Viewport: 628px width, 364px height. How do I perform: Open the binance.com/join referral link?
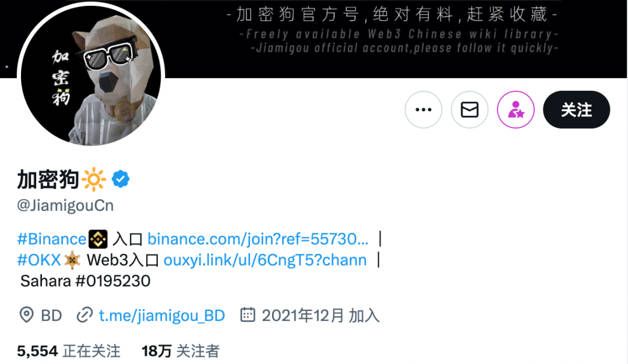[257, 239]
